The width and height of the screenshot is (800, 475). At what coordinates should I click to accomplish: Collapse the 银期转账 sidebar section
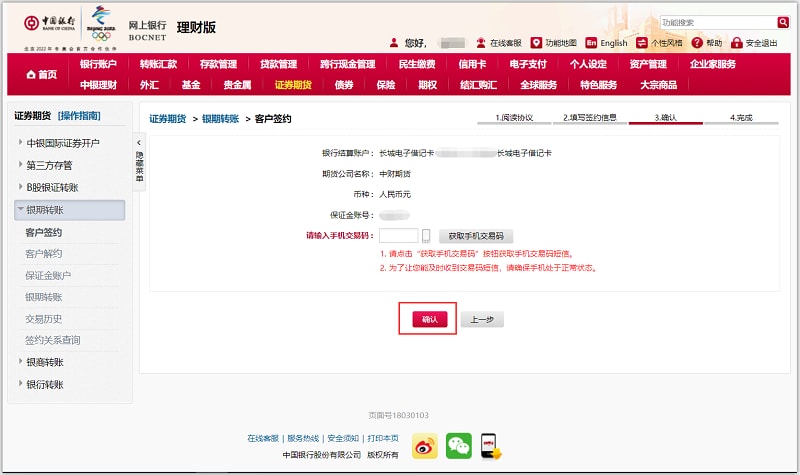(x=20, y=210)
